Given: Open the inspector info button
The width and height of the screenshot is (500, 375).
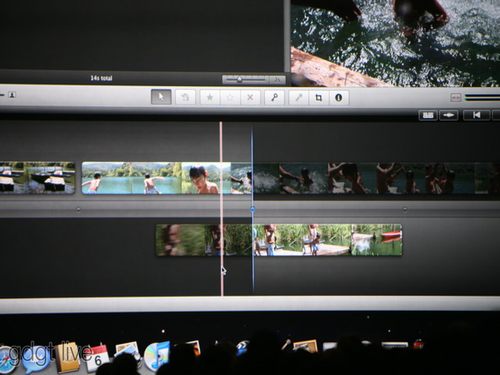Looking at the screenshot, I should pyautogui.click(x=339, y=97).
